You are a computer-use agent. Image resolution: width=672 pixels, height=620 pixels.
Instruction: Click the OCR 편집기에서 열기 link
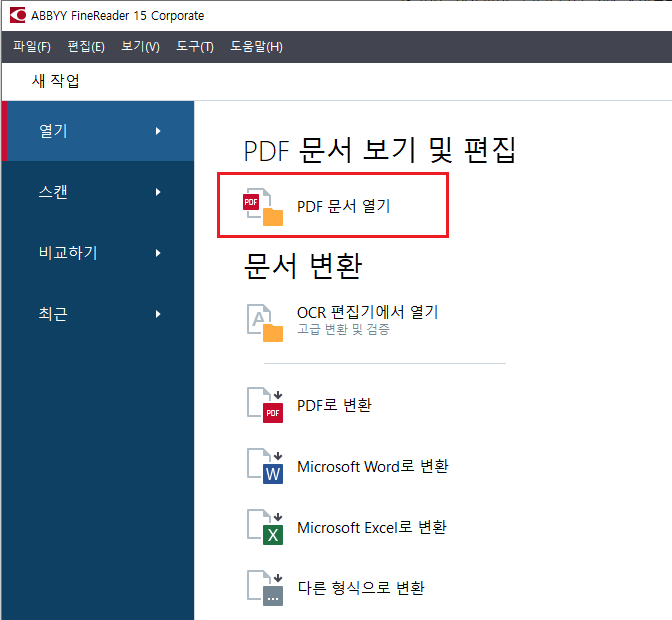(x=368, y=312)
